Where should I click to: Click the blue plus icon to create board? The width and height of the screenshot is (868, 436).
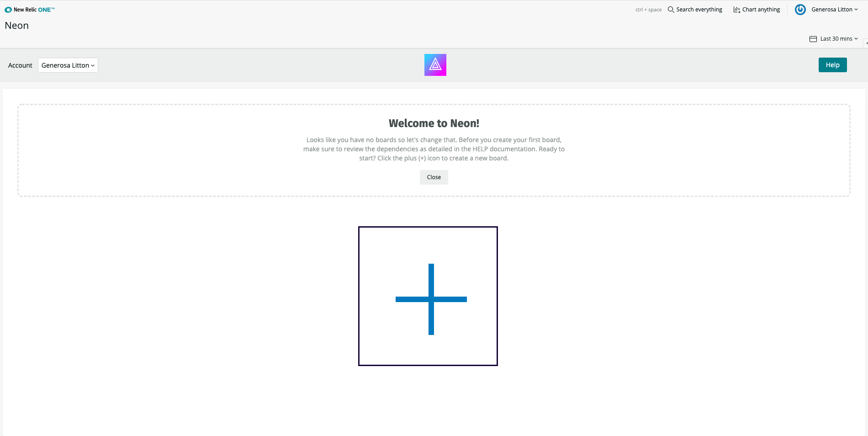coord(431,299)
